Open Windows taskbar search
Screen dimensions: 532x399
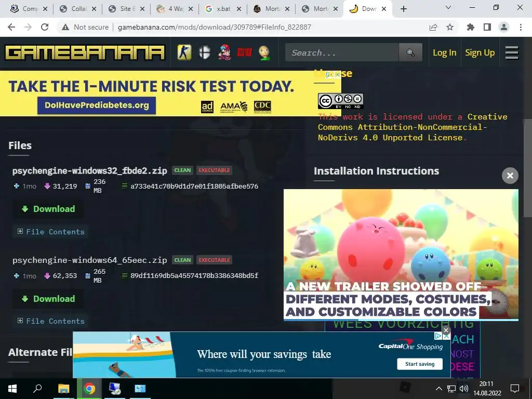(37, 389)
